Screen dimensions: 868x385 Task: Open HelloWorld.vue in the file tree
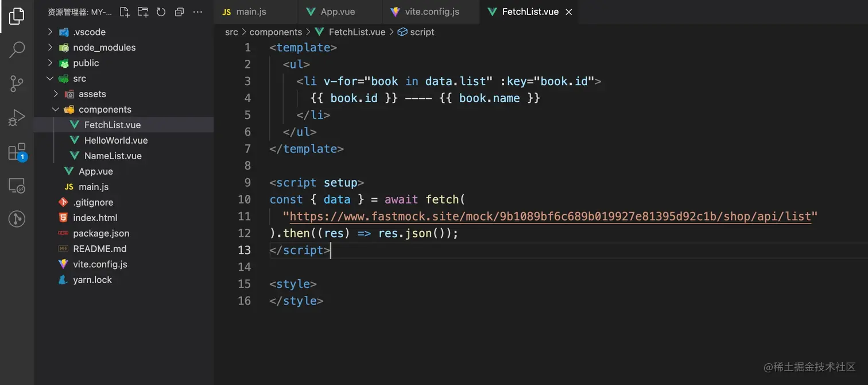coord(124,140)
